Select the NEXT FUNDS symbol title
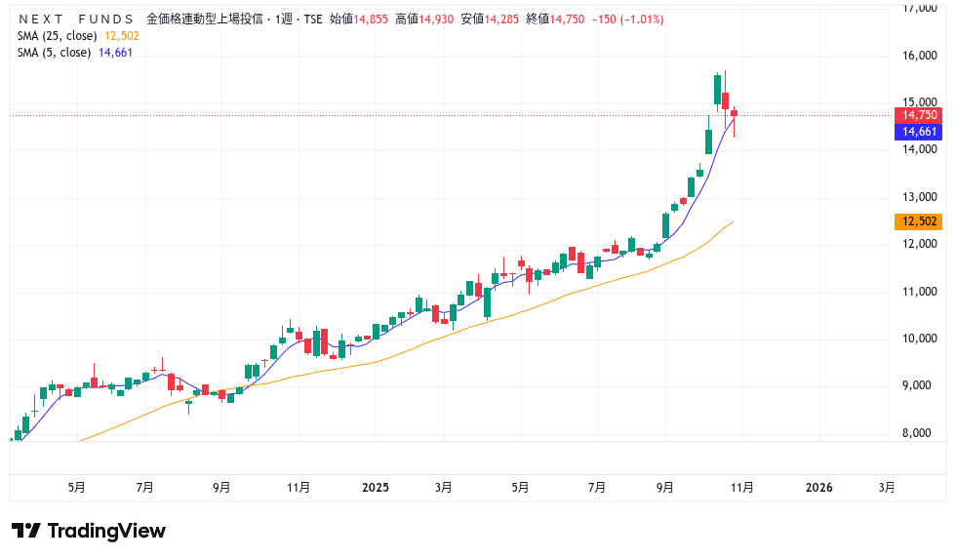956x560 pixels. pos(76,19)
